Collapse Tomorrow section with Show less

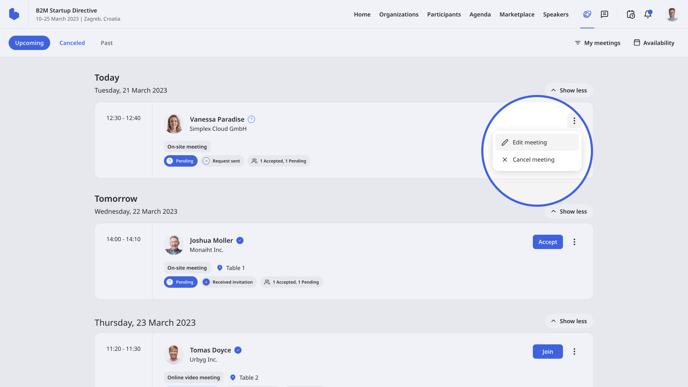tap(569, 211)
